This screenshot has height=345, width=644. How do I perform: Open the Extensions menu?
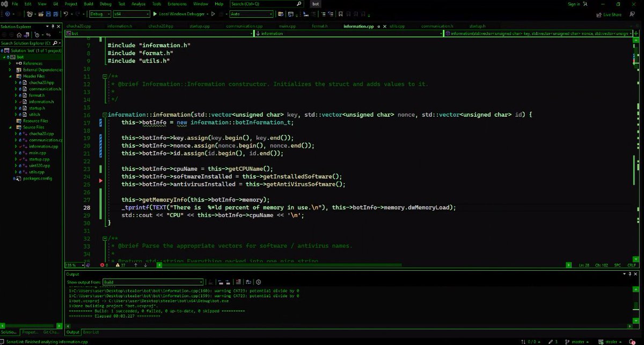(177, 4)
